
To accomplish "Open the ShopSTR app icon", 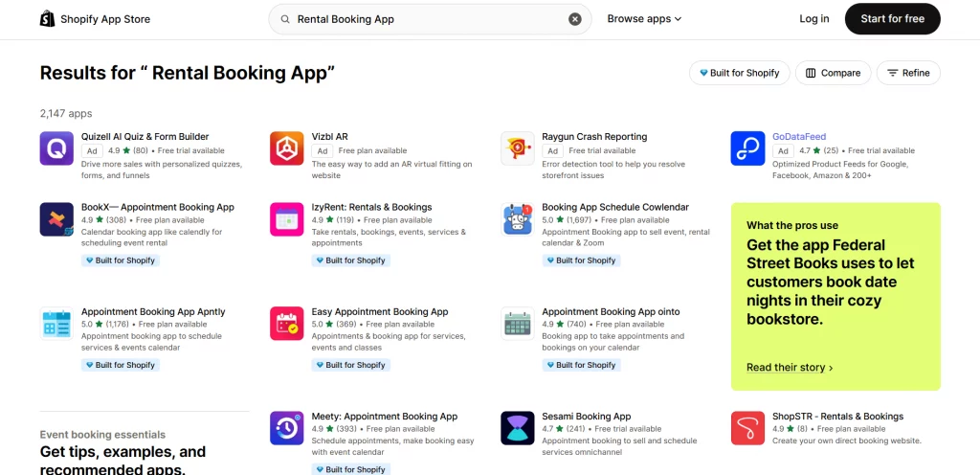I will pos(748,428).
